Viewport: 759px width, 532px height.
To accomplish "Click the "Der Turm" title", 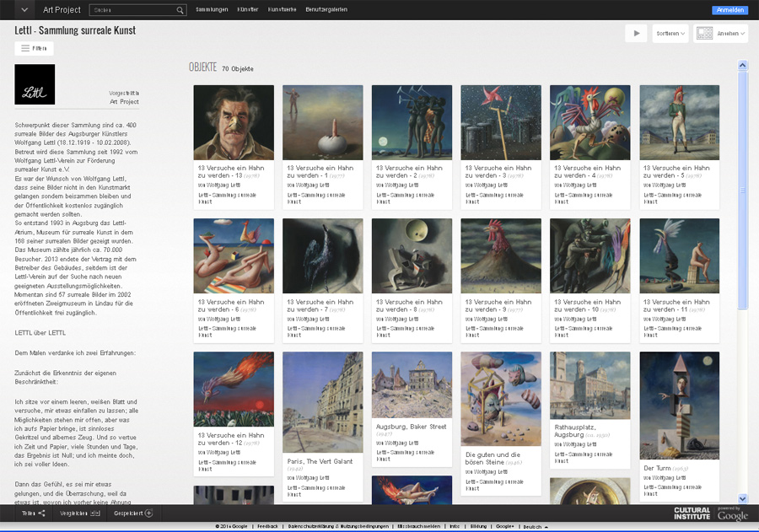I will pyautogui.click(x=657, y=468).
